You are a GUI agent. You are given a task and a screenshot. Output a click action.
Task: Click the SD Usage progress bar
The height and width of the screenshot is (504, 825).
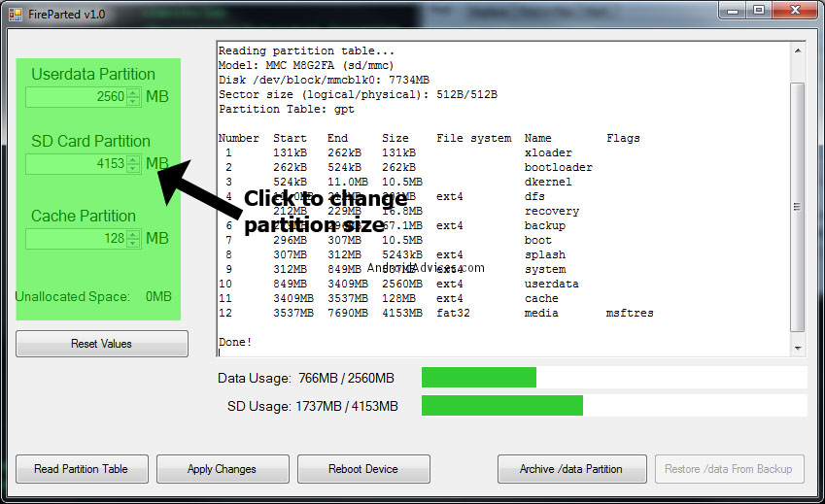[x=614, y=405]
